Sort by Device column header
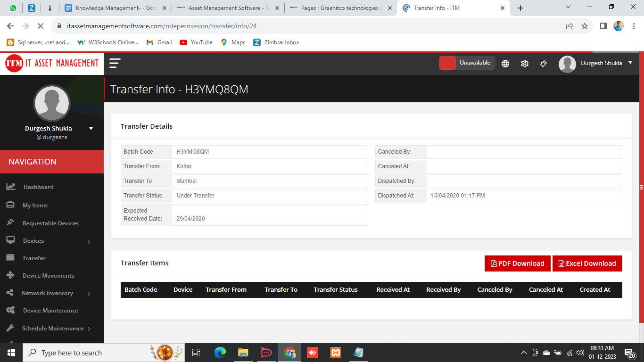The image size is (644, 362). tap(183, 290)
